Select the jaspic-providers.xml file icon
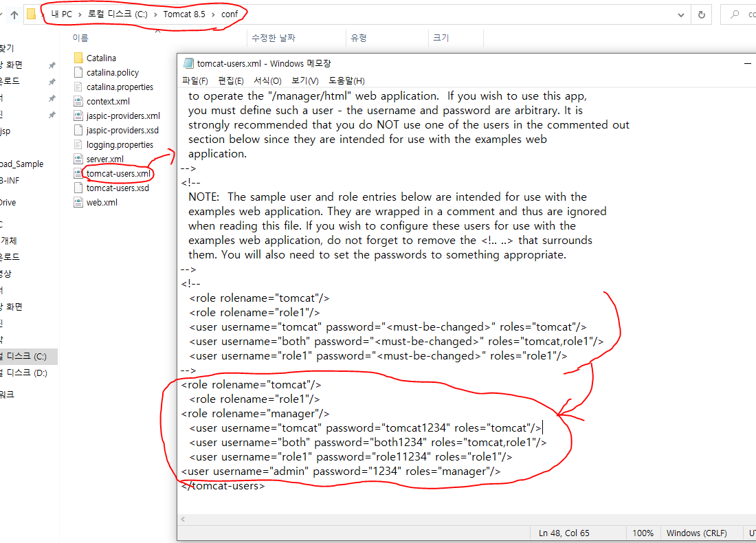Viewport: 756px width, 543px height. tap(78, 115)
